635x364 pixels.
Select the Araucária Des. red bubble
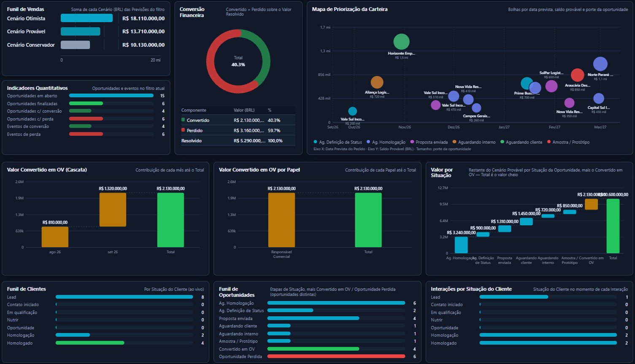(577, 75)
